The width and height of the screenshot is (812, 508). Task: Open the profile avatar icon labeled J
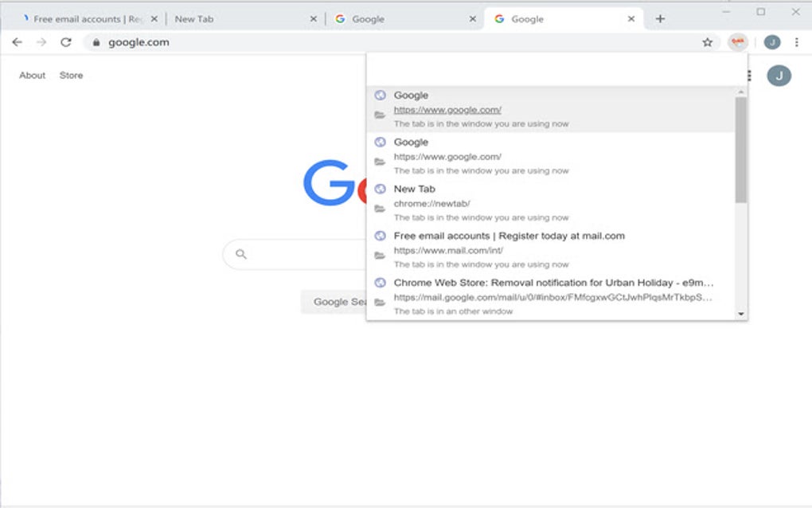pos(771,41)
